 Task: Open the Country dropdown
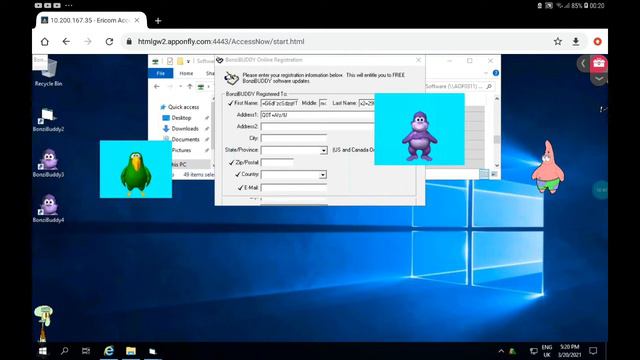coord(322,175)
